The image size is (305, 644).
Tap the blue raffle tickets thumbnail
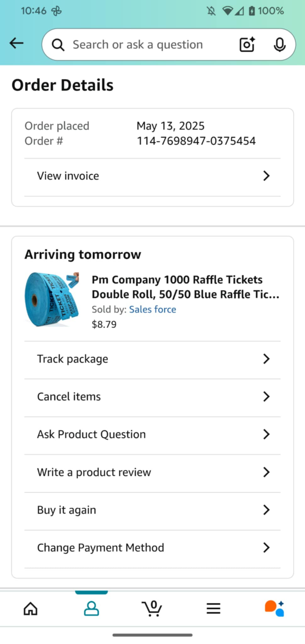(x=52, y=299)
